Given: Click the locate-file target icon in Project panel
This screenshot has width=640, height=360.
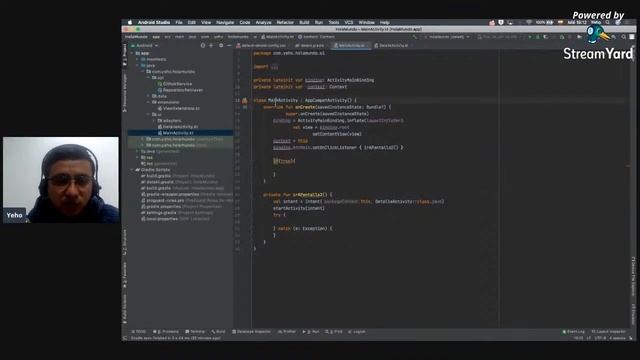Looking at the screenshot, I should pos(203,45).
